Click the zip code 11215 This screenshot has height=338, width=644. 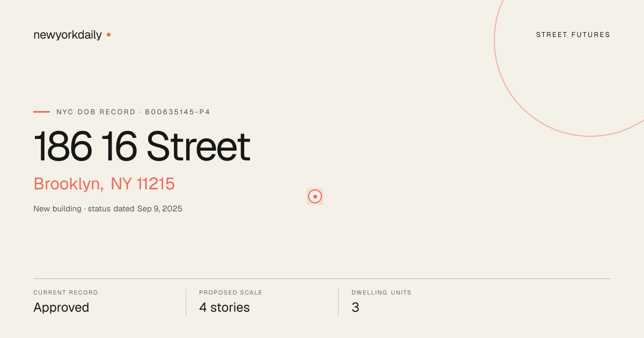(x=156, y=184)
